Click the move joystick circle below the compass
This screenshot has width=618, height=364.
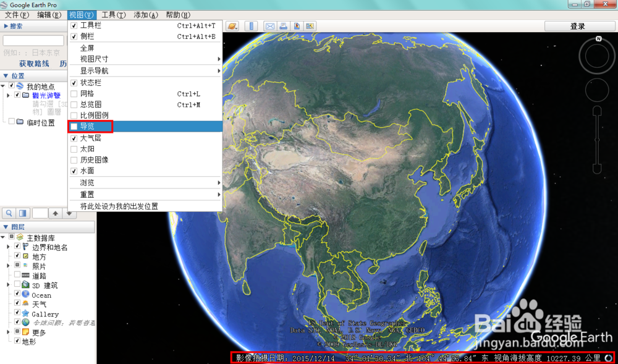coord(597,90)
